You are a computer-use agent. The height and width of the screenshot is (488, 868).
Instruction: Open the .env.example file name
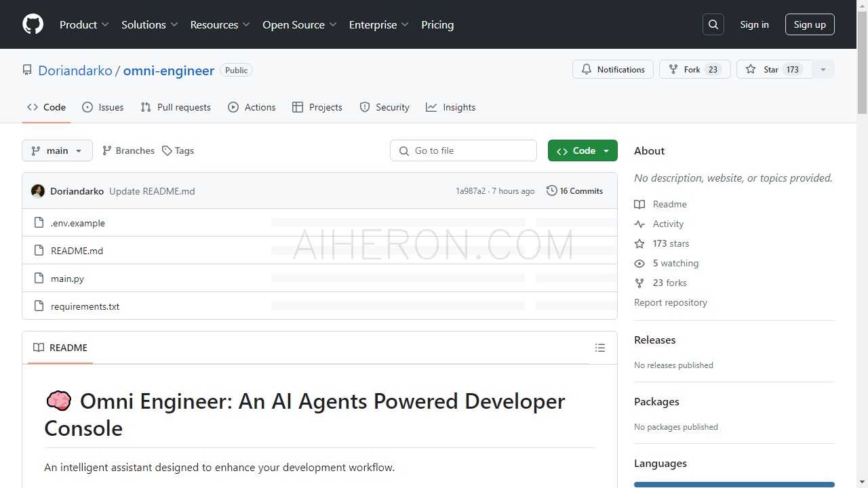[78, 223]
